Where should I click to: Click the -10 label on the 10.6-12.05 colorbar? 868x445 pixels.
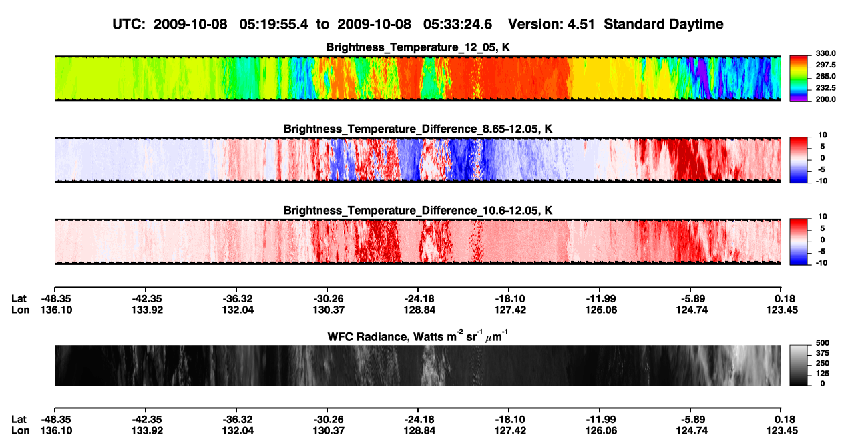pyautogui.click(x=823, y=263)
